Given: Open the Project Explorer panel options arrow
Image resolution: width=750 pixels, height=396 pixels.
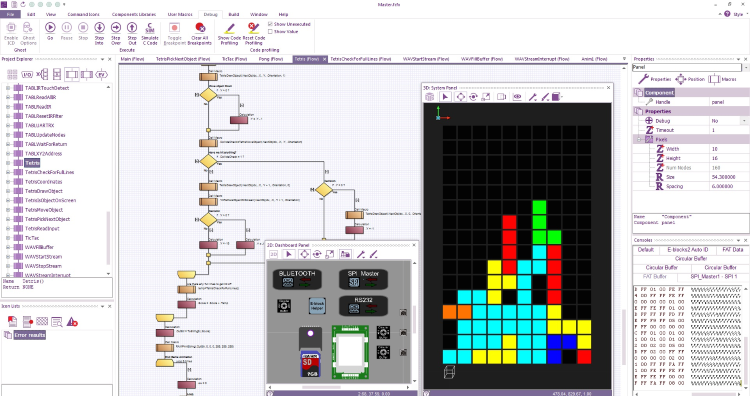Looking at the screenshot, I should tap(102, 59).
